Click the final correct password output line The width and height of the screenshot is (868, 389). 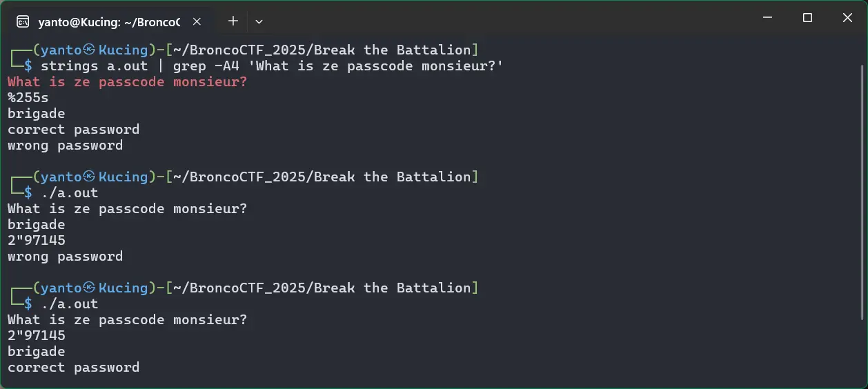pyautogui.click(x=73, y=368)
